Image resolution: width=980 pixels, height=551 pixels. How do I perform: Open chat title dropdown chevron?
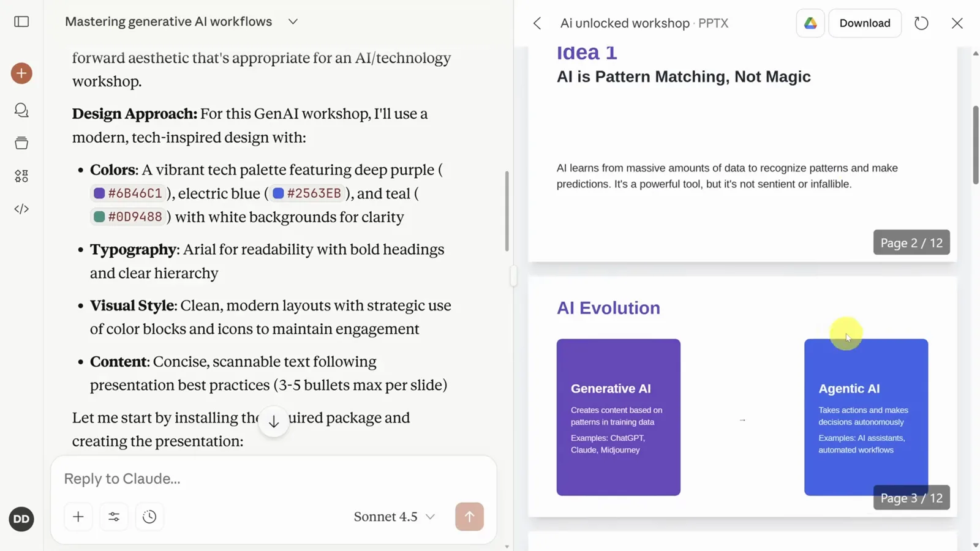293,22
